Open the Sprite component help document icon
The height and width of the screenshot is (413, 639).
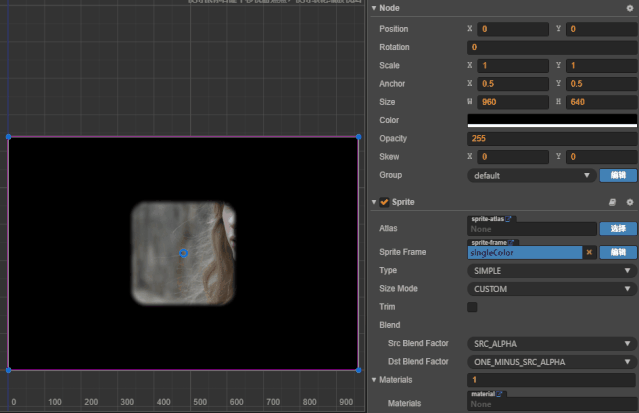click(x=612, y=202)
